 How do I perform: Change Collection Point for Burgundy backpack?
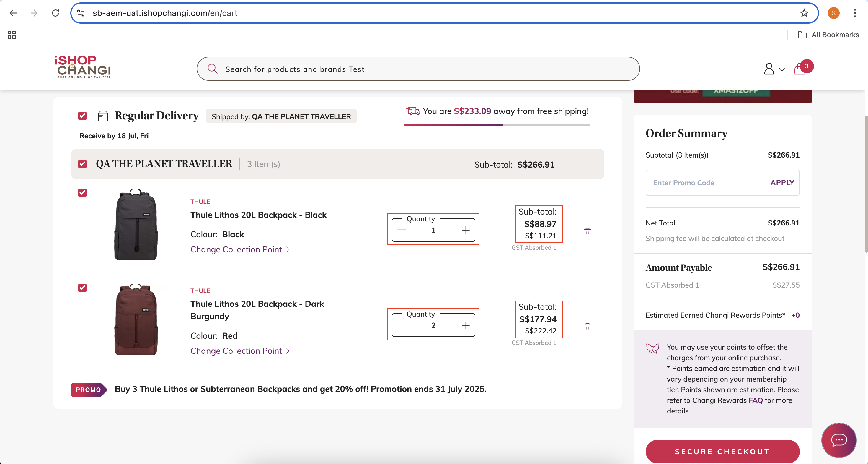click(236, 351)
